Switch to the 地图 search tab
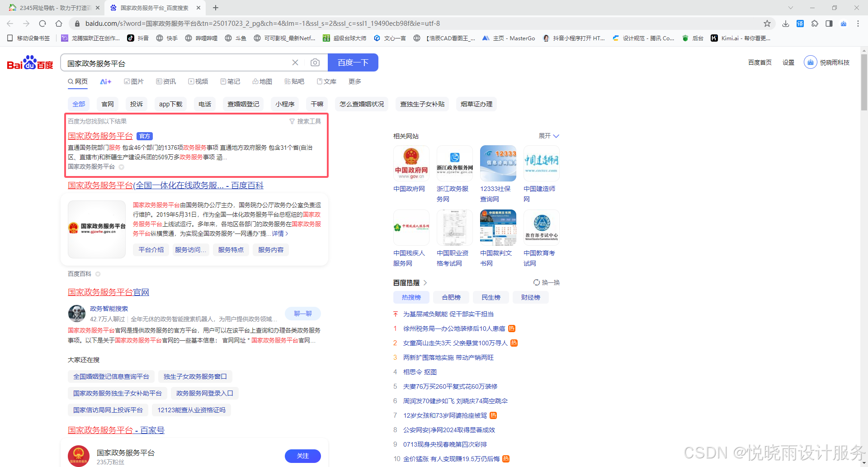 (x=262, y=81)
